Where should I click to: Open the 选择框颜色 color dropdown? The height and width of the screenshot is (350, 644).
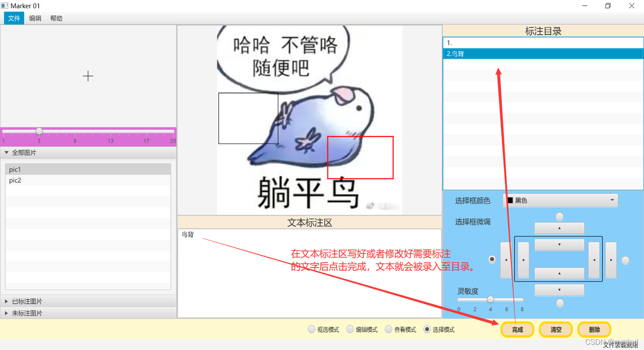[560, 200]
